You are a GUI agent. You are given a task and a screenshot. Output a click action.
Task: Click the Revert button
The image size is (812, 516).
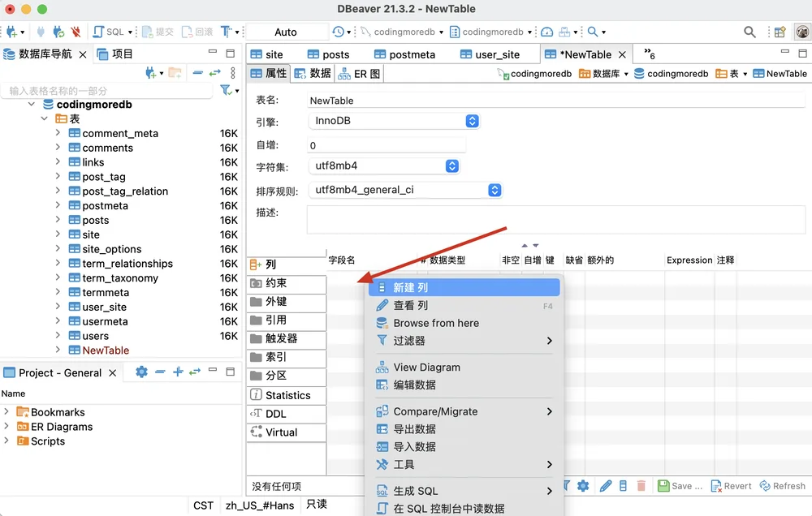731,486
